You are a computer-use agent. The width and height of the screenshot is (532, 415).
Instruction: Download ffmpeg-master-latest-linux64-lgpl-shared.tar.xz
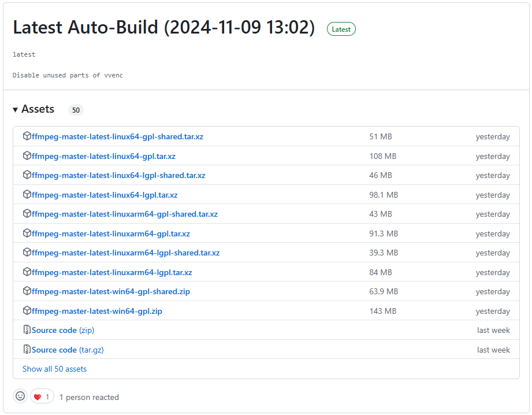click(118, 175)
